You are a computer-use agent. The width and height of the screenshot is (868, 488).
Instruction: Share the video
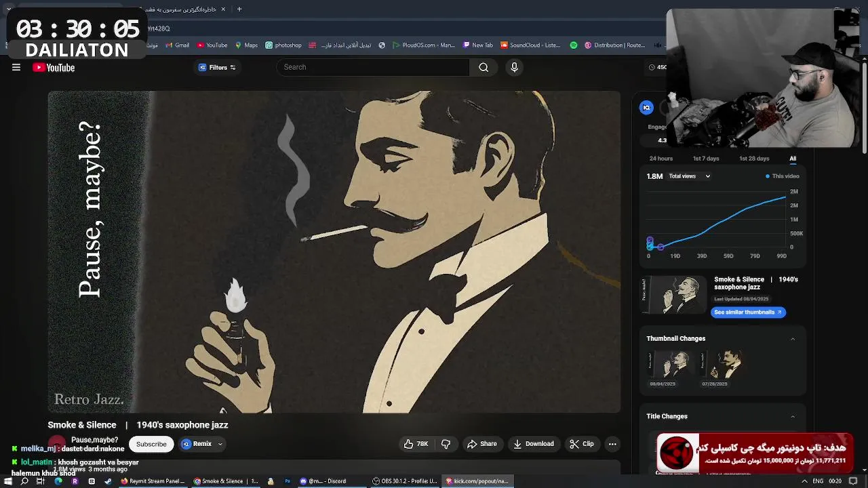pos(482,444)
